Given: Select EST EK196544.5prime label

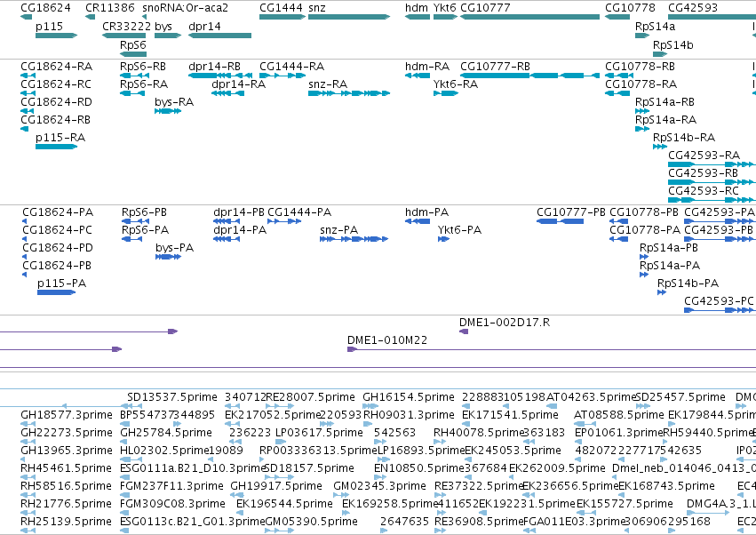Looking at the screenshot, I should tap(284, 504).
